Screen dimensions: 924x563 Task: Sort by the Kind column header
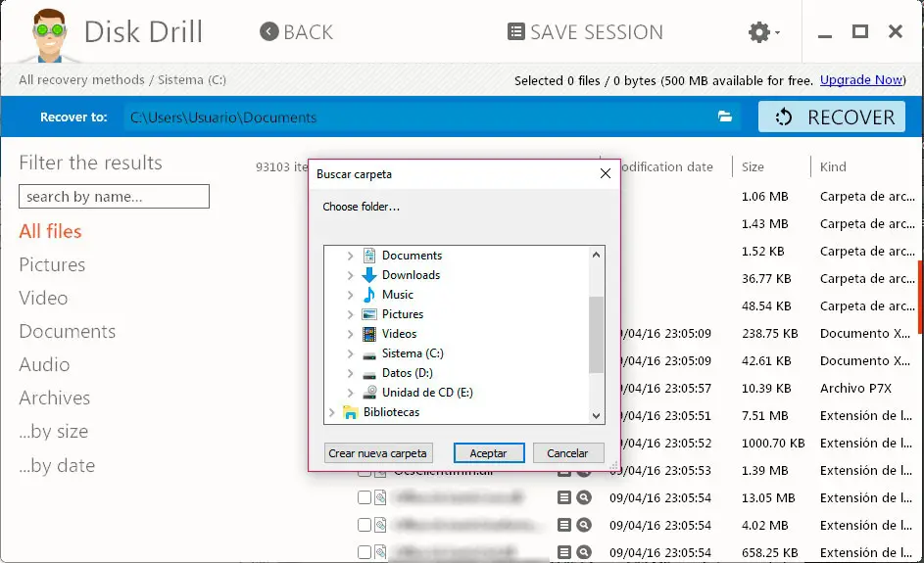click(833, 166)
